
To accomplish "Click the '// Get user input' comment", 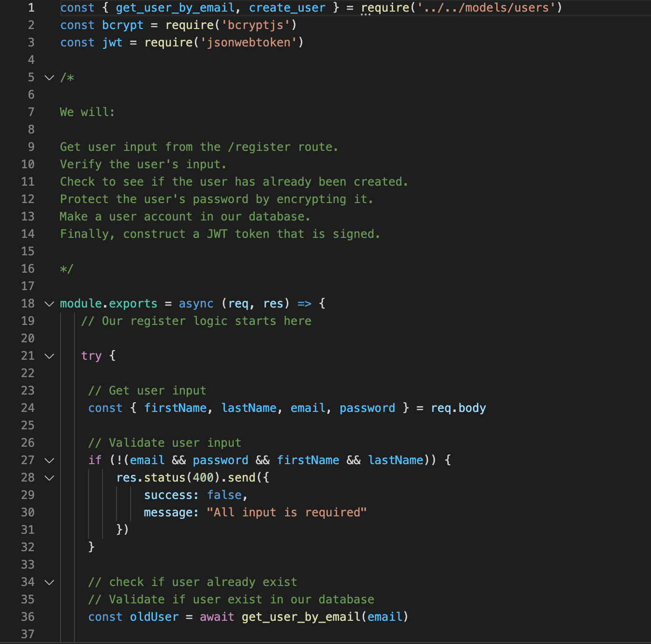I will [x=147, y=391].
